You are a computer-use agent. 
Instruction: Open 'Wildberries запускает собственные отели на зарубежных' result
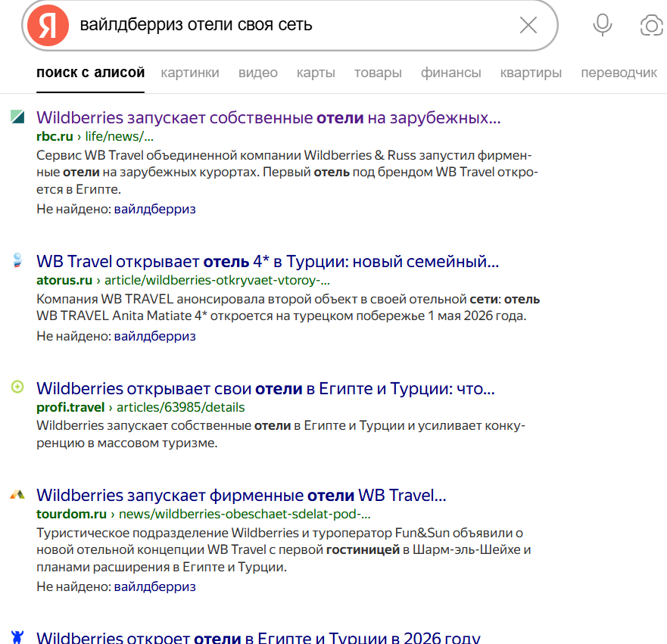coord(269,118)
